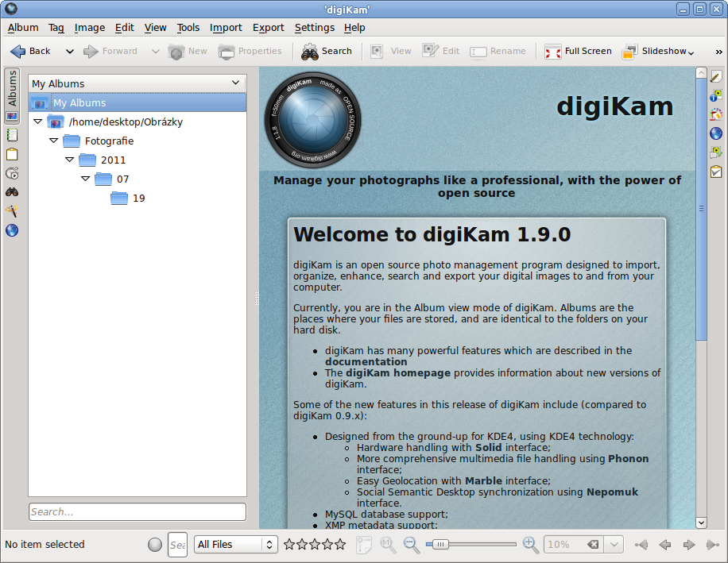Open the zoom percentage dropdown arrow

(614, 545)
